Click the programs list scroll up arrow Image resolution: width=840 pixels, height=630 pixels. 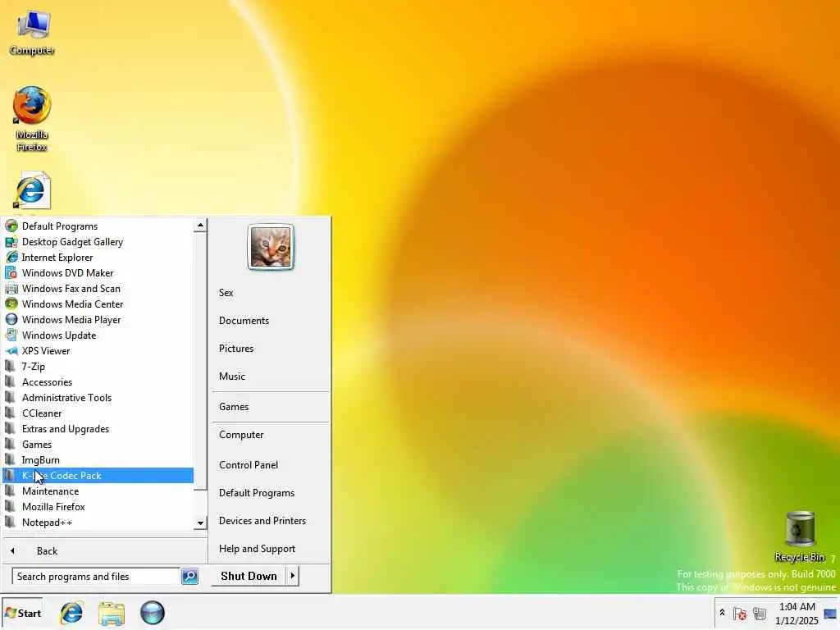pos(200,226)
